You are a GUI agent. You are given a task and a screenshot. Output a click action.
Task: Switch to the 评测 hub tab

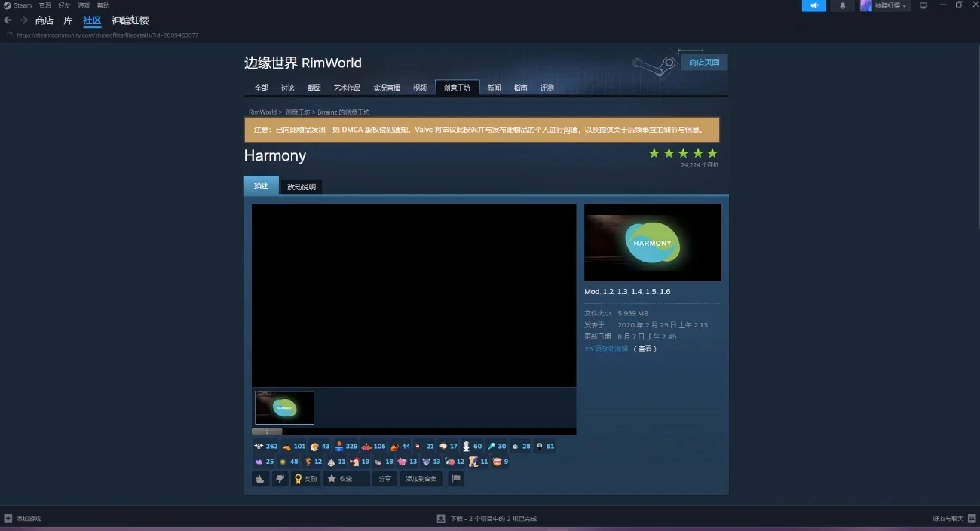pos(547,87)
